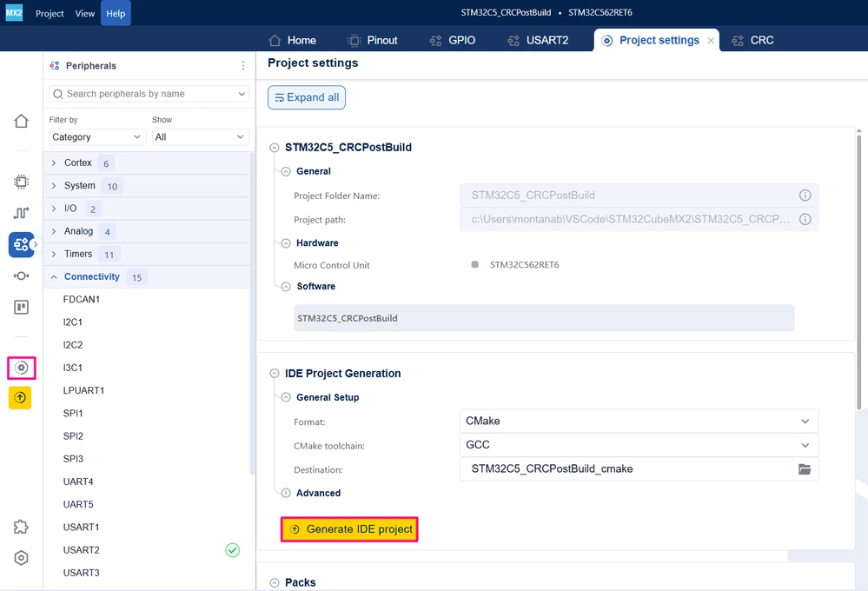
Task: Click the USART2 green checkmark status
Action: coord(233,550)
